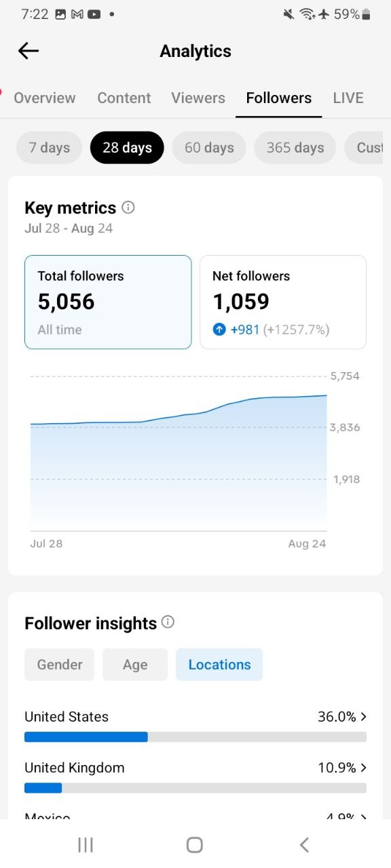The image size is (391, 868).
Task: Tap the back arrow icon
Action: pyautogui.click(x=29, y=51)
